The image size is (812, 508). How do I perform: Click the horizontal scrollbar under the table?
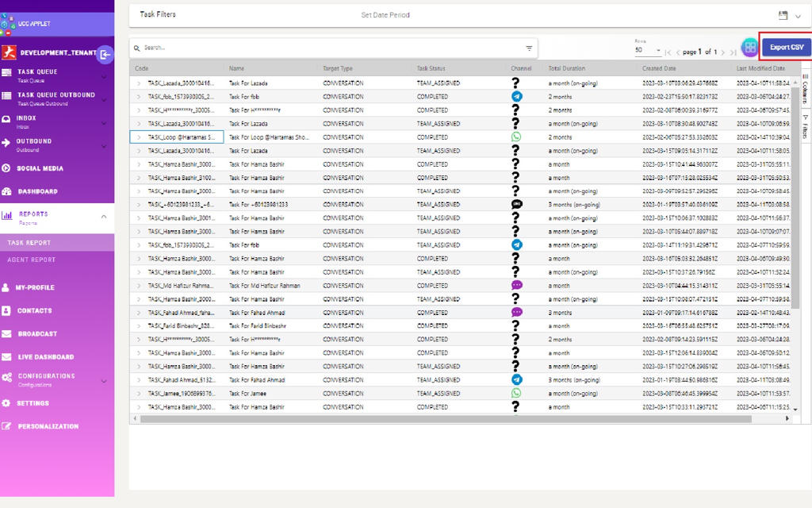pyautogui.click(x=444, y=419)
